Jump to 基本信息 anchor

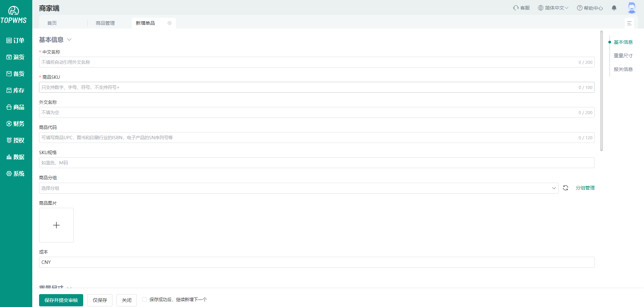pyautogui.click(x=623, y=42)
